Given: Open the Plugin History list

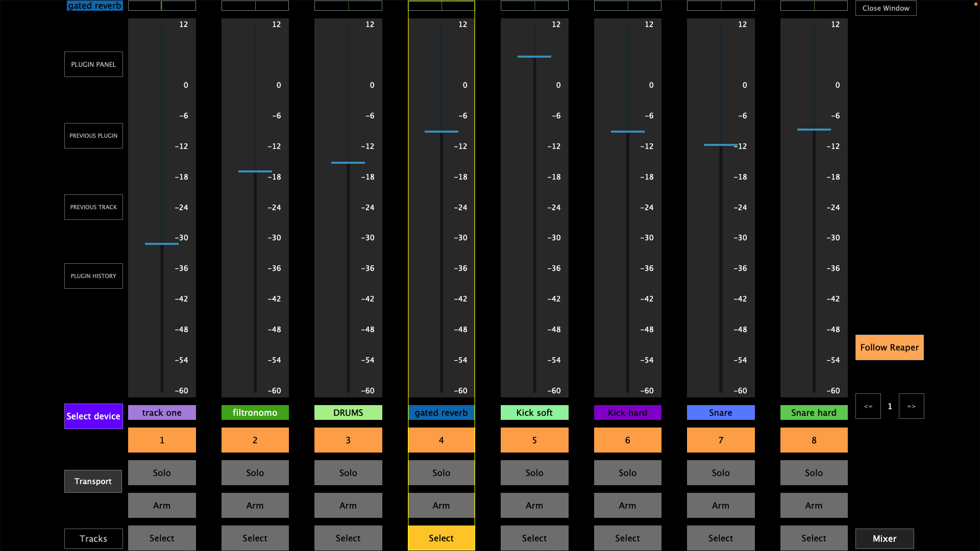Looking at the screenshot, I should (x=93, y=276).
